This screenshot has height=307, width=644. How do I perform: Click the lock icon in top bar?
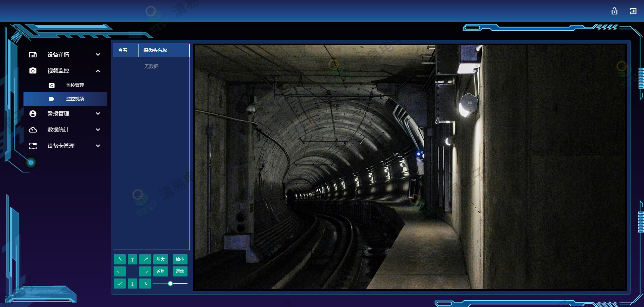(x=614, y=11)
